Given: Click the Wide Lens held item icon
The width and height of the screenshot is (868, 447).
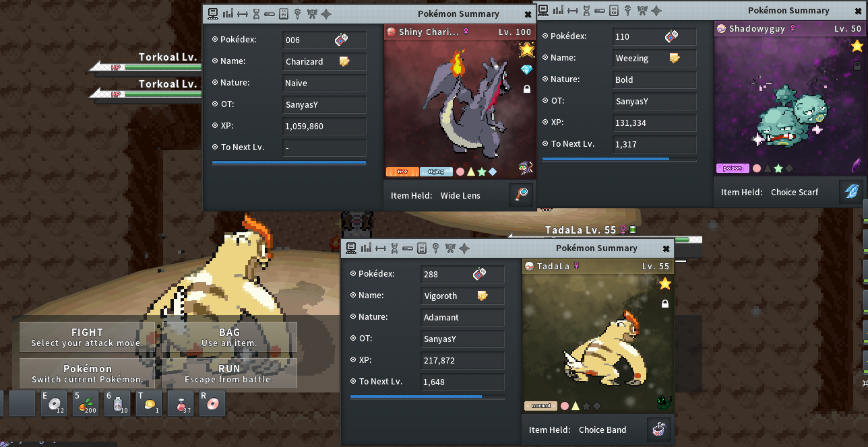Looking at the screenshot, I should 521,195.
